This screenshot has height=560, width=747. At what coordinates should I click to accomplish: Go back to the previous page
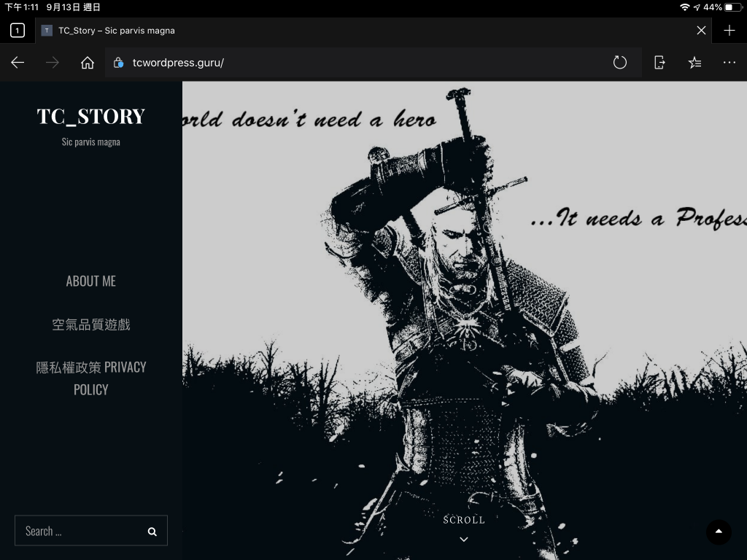point(18,63)
